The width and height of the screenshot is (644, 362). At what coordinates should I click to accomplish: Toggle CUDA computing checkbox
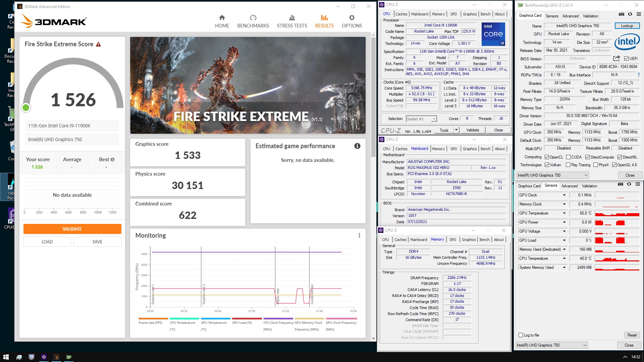pos(568,157)
